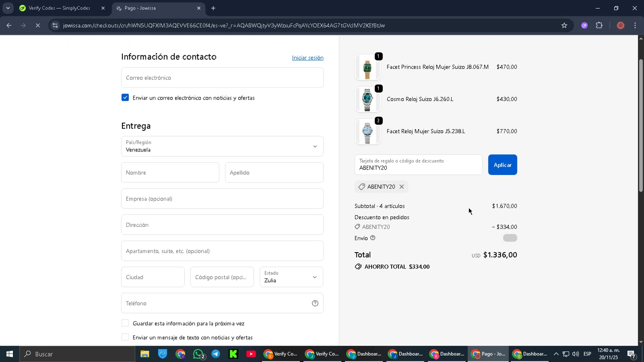Open new browser tab
Screen dimensions: 644x362
pyautogui.click(x=213, y=8)
